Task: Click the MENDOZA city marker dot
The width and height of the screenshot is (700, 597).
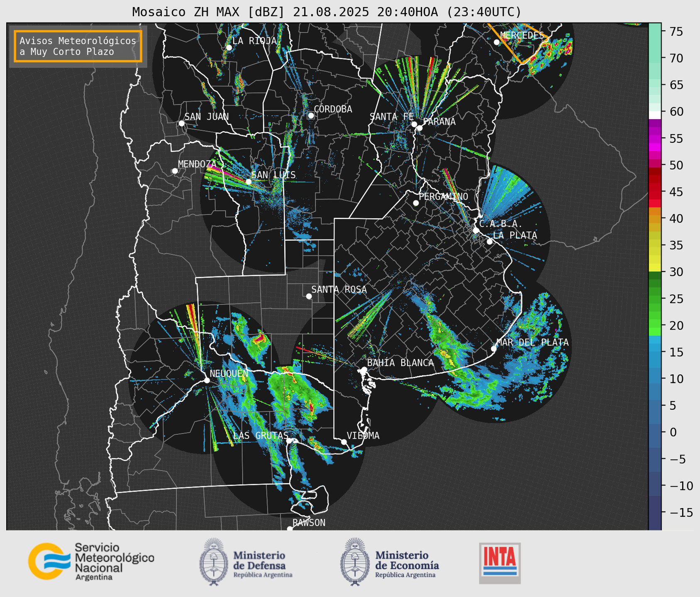Action: point(175,171)
